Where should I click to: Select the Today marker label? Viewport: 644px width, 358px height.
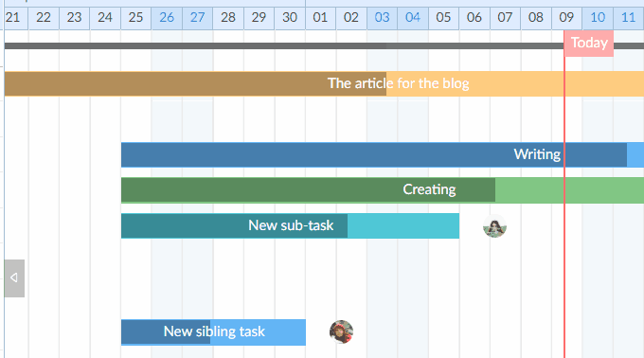click(589, 44)
